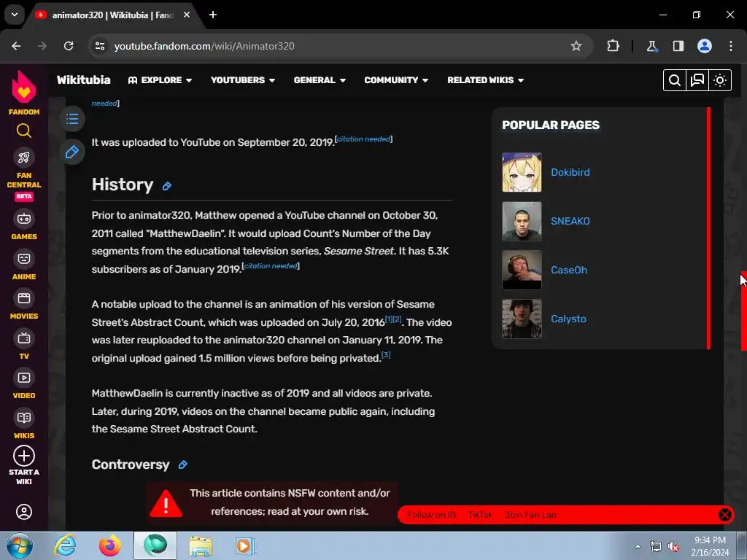Launch Internet Explorer from taskbar
Viewport: 747px width, 560px height.
[65, 545]
